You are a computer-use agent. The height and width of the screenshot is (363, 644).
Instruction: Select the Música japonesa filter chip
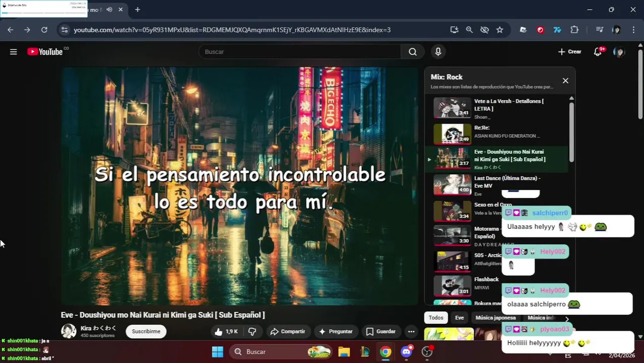[x=496, y=318]
